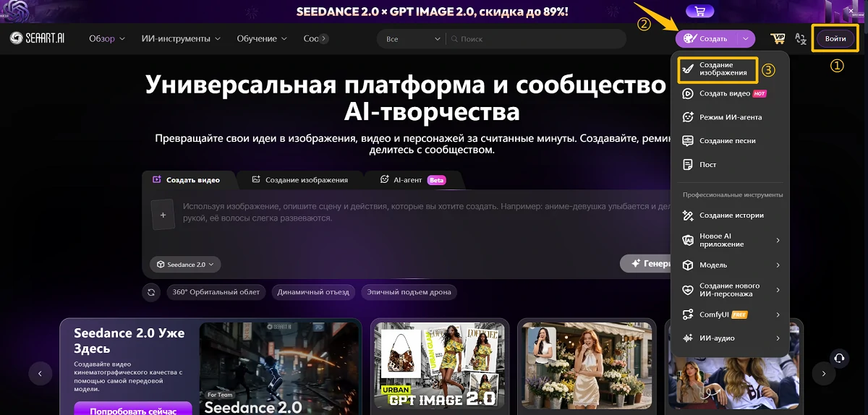Open the headset support chat icon

838,357
